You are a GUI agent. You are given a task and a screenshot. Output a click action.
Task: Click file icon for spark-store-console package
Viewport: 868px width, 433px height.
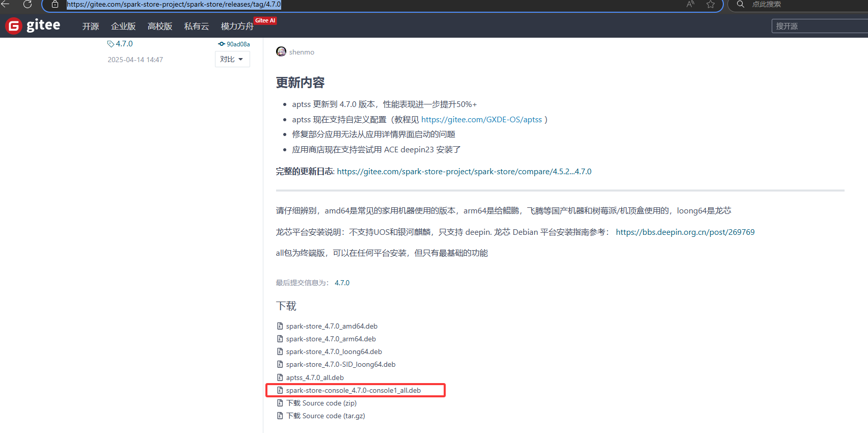(x=280, y=390)
